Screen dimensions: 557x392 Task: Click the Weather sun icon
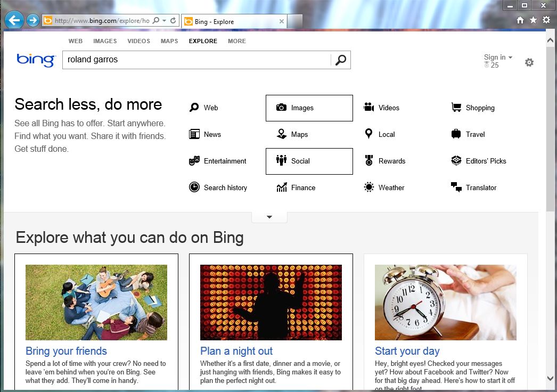[x=369, y=187]
